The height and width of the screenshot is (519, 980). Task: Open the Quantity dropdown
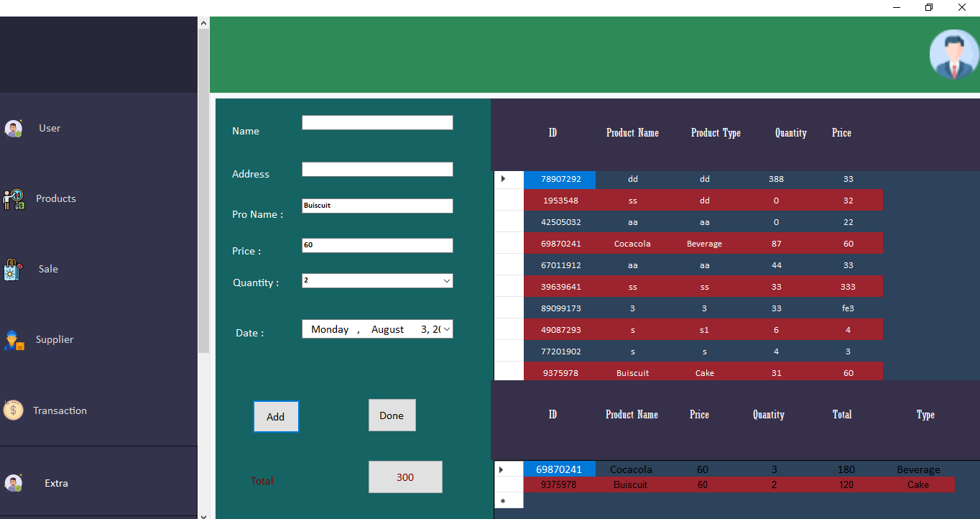pos(446,280)
